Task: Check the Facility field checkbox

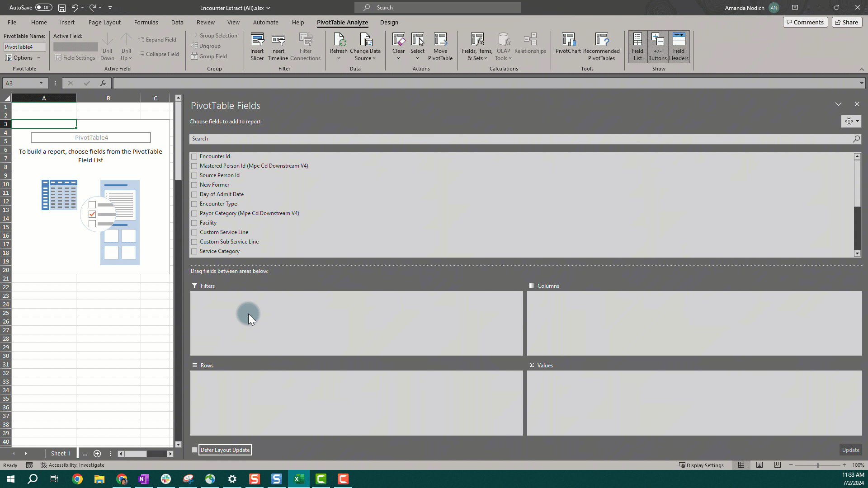Action: coord(194,223)
